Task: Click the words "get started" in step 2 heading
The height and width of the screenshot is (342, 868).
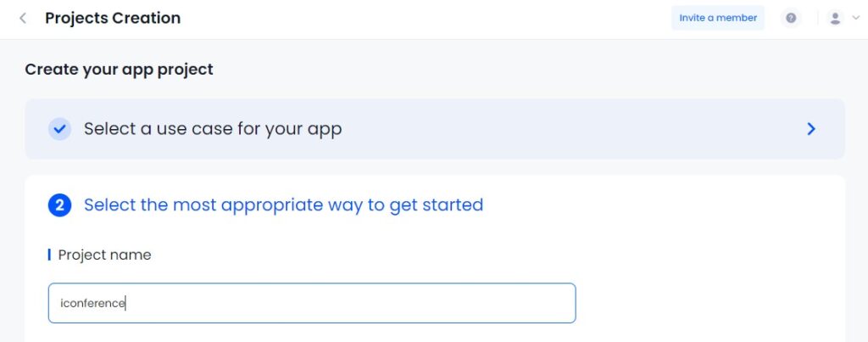Action: coord(437,205)
